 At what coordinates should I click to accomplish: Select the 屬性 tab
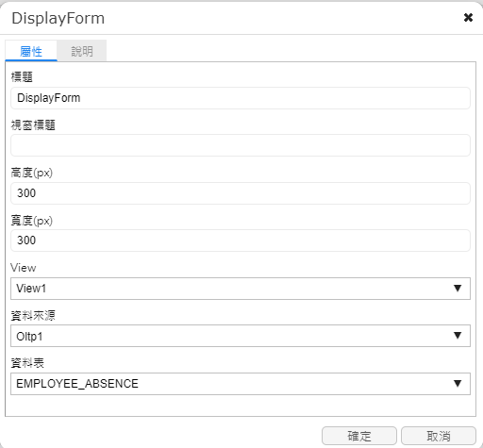pyautogui.click(x=31, y=51)
